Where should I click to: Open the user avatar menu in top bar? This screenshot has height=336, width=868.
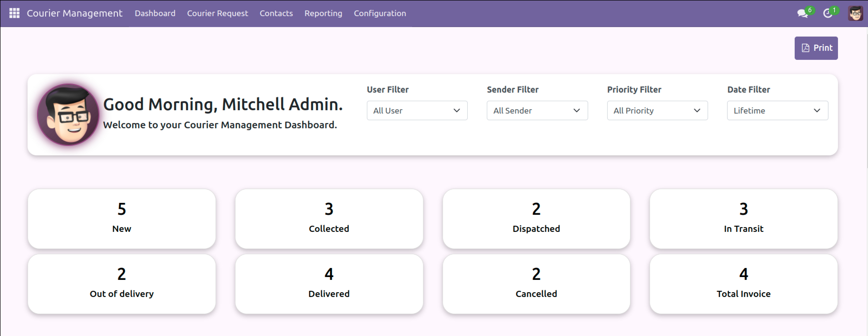pyautogui.click(x=855, y=13)
